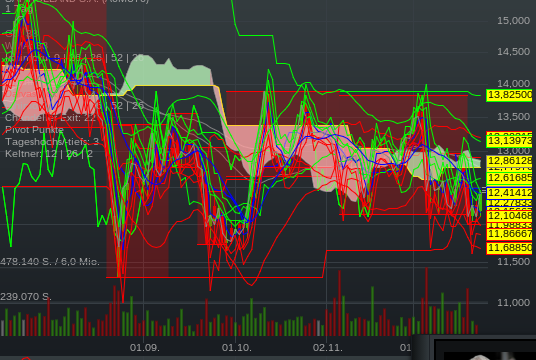Select the 12,86128 price marker
Screen dimensions: 536x360
coord(509,161)
